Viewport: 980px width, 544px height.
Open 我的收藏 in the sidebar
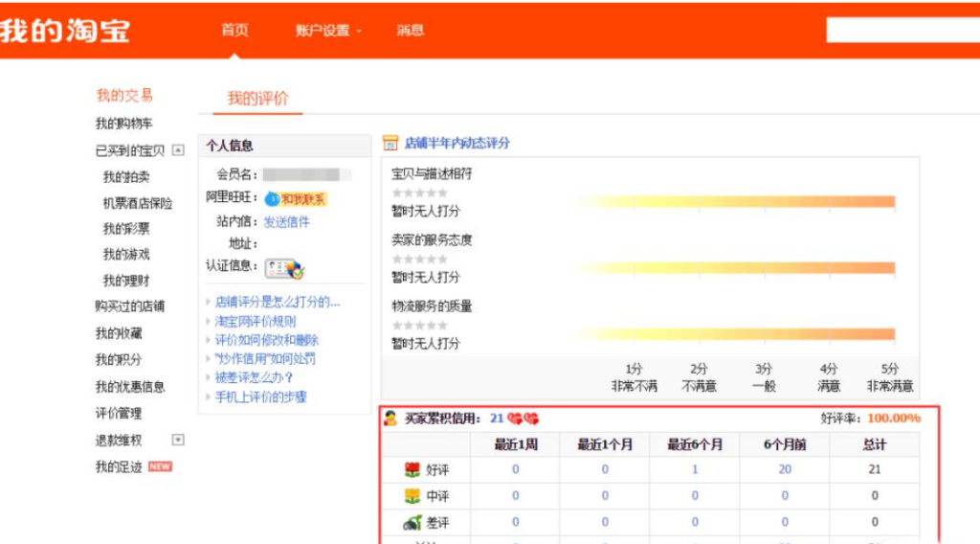point(118,333)
